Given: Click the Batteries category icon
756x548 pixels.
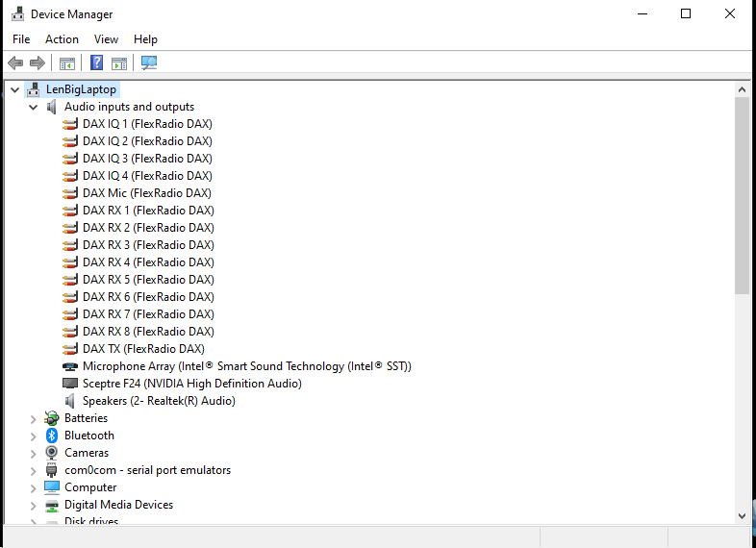Looking at the screenshot, I should (52, 418).
